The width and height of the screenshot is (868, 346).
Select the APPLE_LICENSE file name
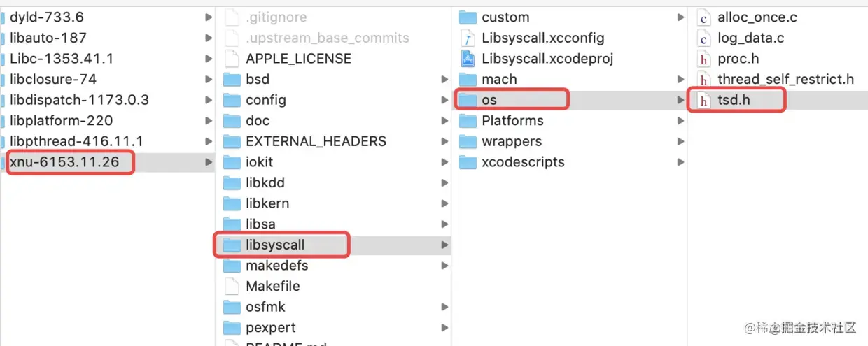coord(298,59)
